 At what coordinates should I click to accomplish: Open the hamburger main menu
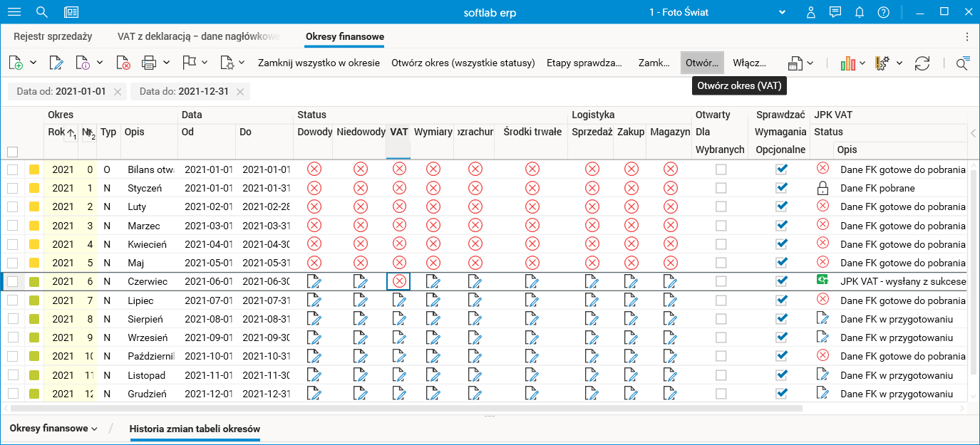pos(14,12)
